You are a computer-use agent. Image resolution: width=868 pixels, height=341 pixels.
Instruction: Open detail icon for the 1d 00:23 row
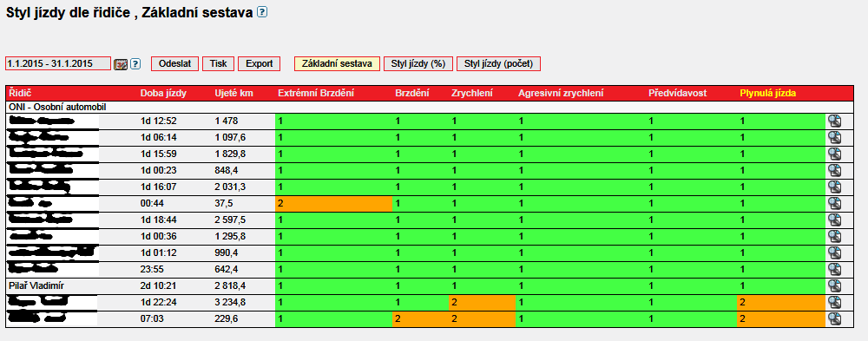point(834,170)
